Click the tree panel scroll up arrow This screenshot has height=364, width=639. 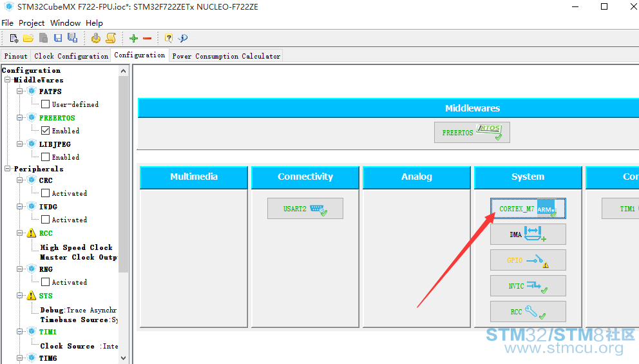click(x=124, y=71)
